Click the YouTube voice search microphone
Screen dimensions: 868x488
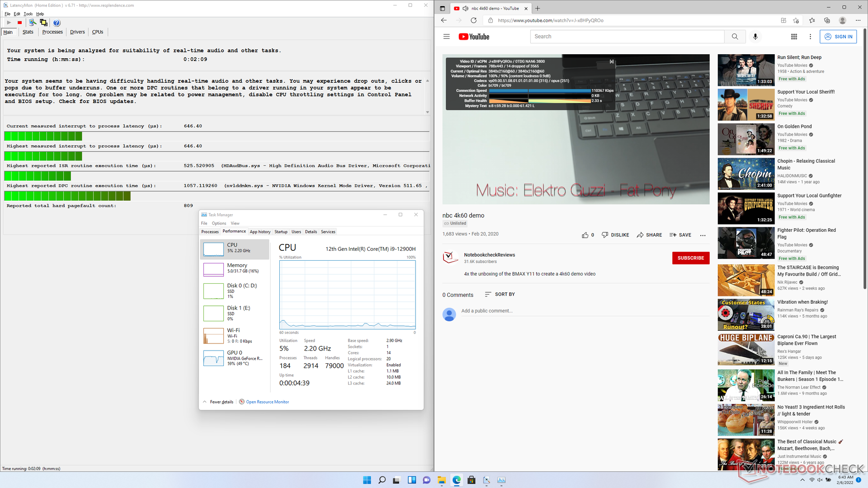[x=755, y=37]
